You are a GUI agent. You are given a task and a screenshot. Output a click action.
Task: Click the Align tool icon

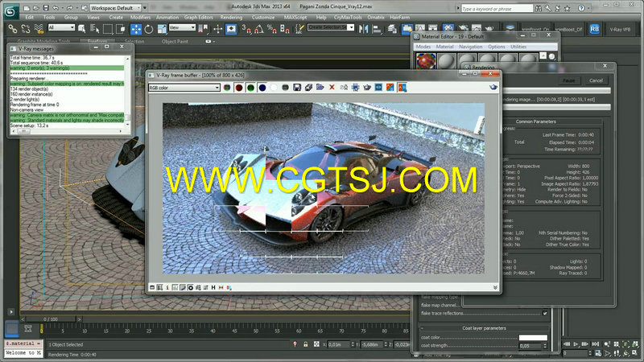[x=376, y=29]
